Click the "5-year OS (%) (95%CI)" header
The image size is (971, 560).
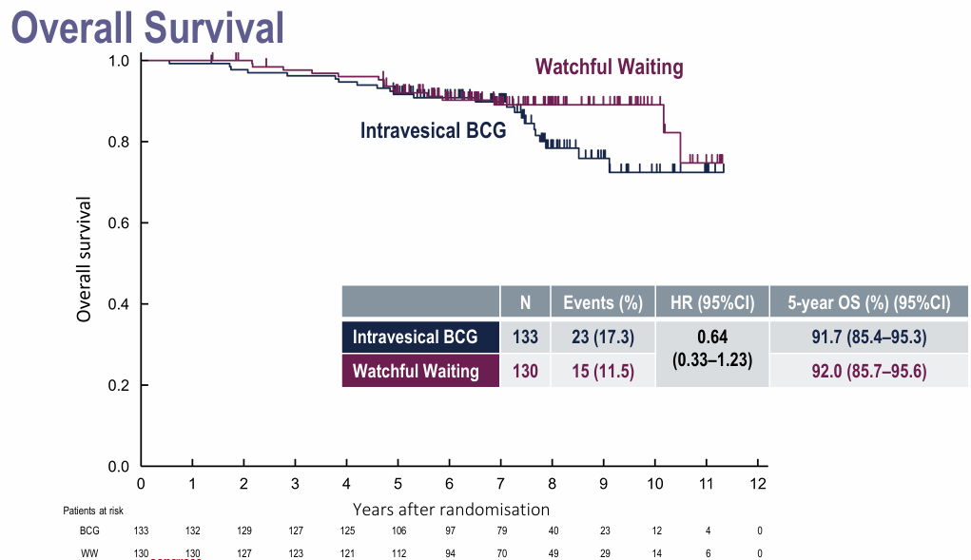(x=868, y=302)
